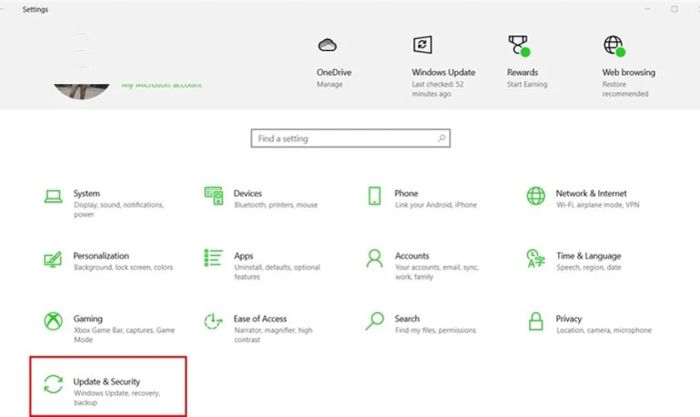Screen dimensions: 700x417
Task: Open the Privacy heading text
Action: click(x=569, y=319)
